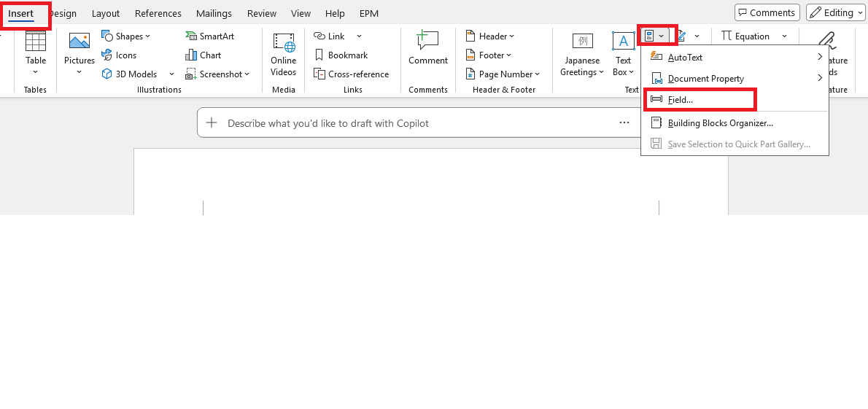The height and width of the screenshot is (409, 868).
Task: Expand the Header dropdown
Action: [x=490, y=36]
